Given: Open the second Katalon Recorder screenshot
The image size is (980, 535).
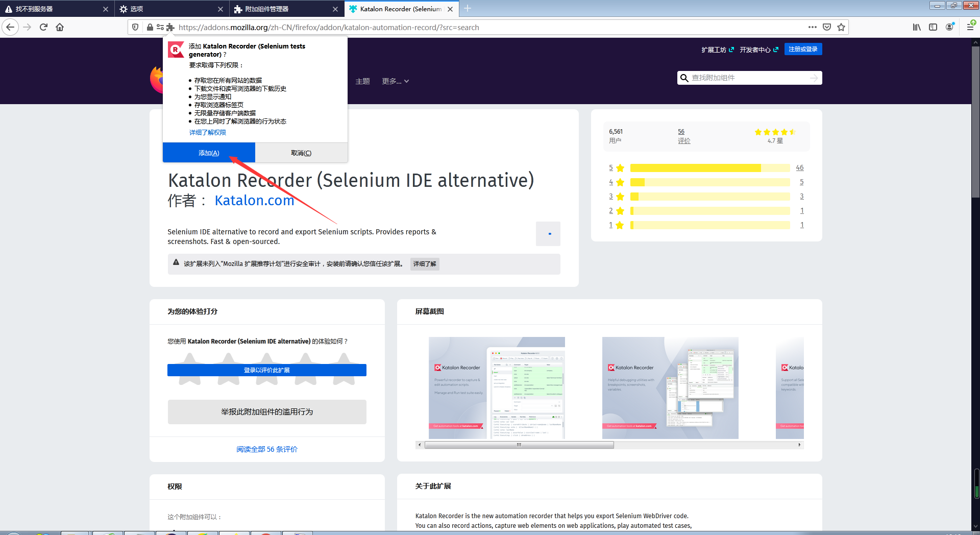Looking at the screenshot, I should tap(670, 388).
